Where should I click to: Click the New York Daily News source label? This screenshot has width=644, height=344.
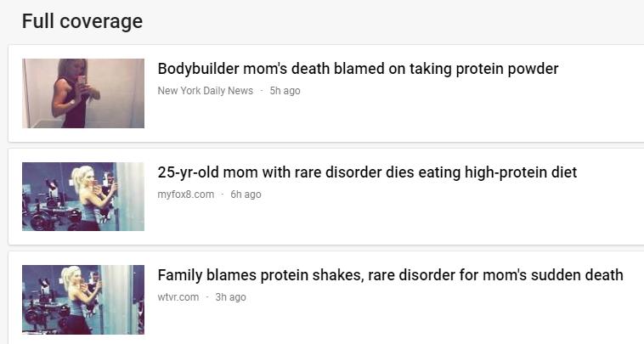[205, 91]
